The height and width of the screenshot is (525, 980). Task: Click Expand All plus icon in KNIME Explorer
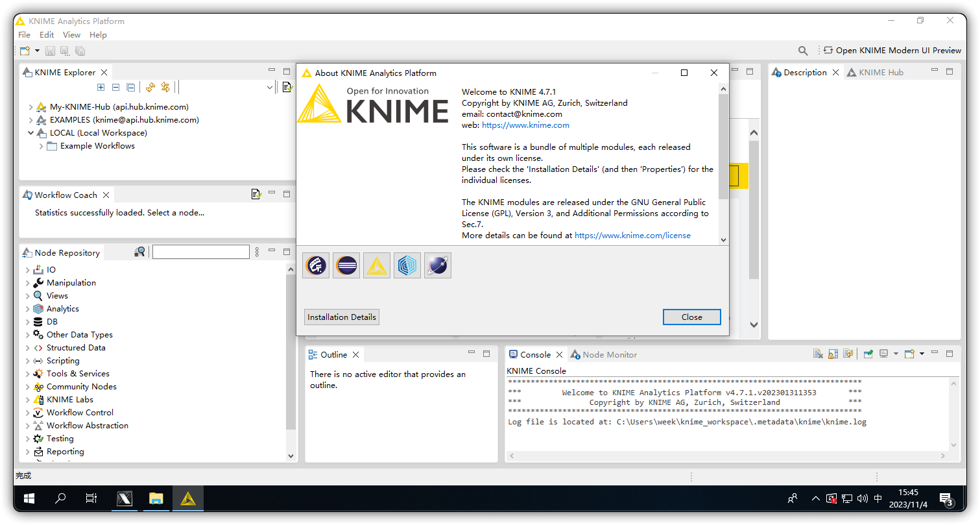(x=101, y=87)
